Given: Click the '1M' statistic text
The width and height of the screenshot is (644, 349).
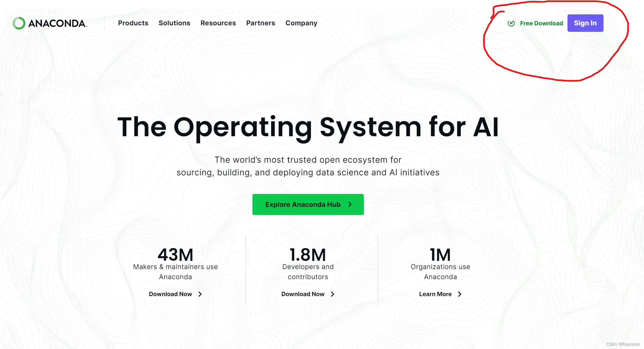Looking at the screenshot, I should 440,255.
